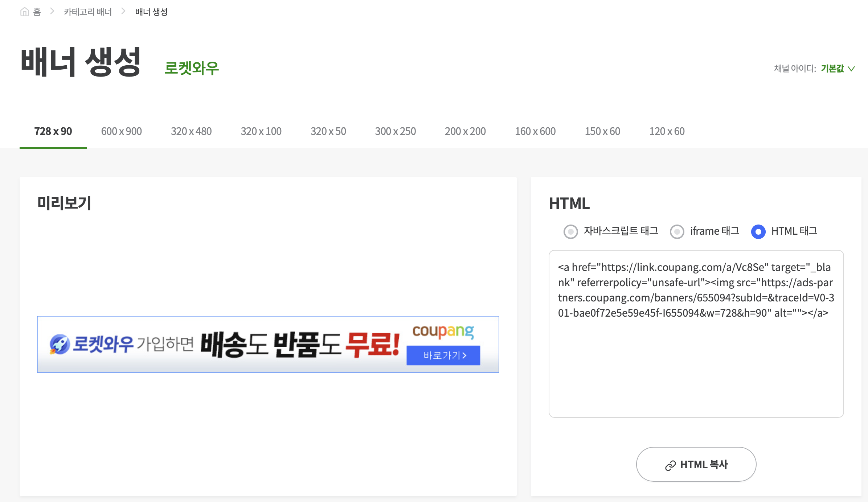Click chevron arrow next to 기본값
The image size is (868, 502).
coord(851,69)
